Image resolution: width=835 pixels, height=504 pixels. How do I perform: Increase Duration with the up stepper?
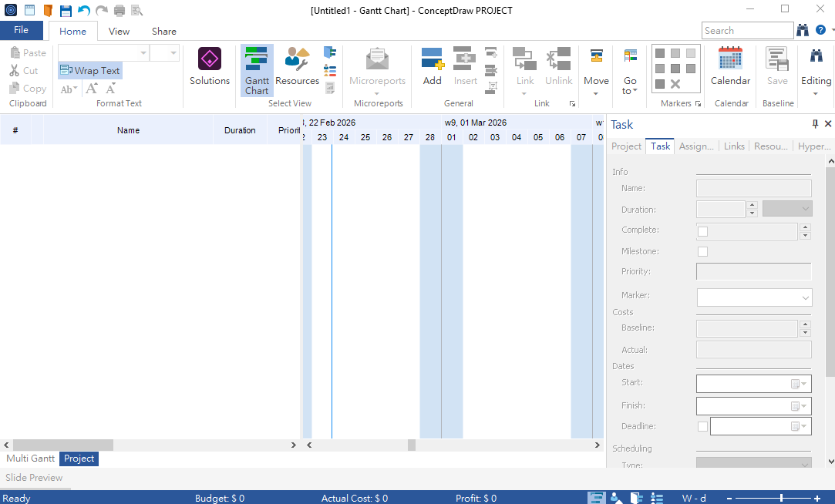click(x=752, y=205)
